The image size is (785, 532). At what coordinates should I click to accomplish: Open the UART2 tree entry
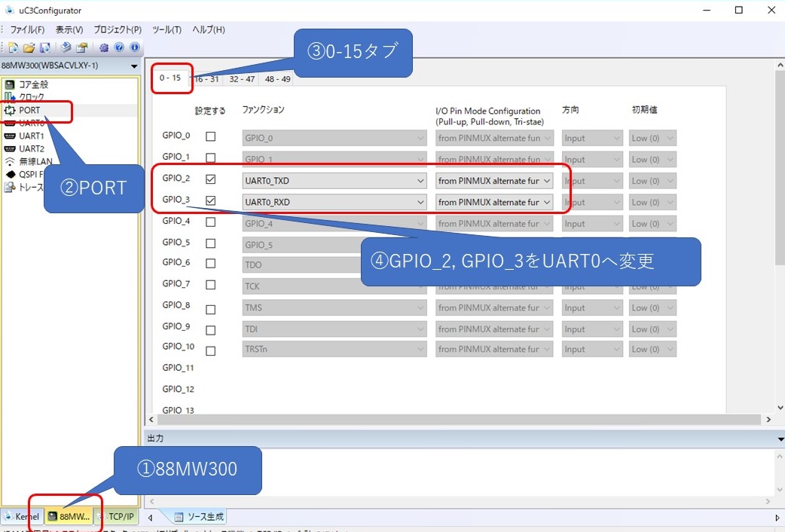(x=32, y=148)
